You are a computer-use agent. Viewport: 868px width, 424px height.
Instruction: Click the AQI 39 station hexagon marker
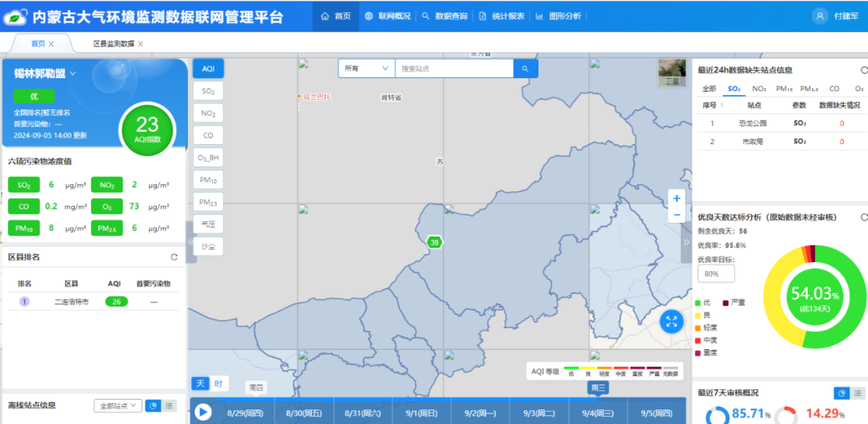434,242
